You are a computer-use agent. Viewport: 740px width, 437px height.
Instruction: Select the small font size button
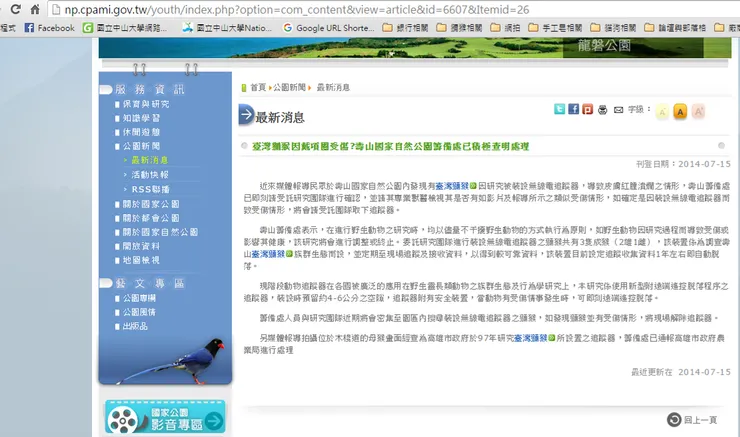pos(662,112)
